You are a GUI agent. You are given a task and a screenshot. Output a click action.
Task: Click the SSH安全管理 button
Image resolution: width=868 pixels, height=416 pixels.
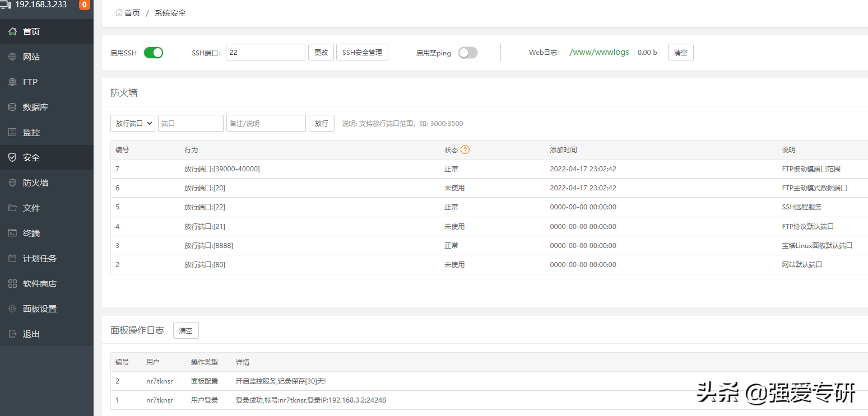[x=362, y=52]
